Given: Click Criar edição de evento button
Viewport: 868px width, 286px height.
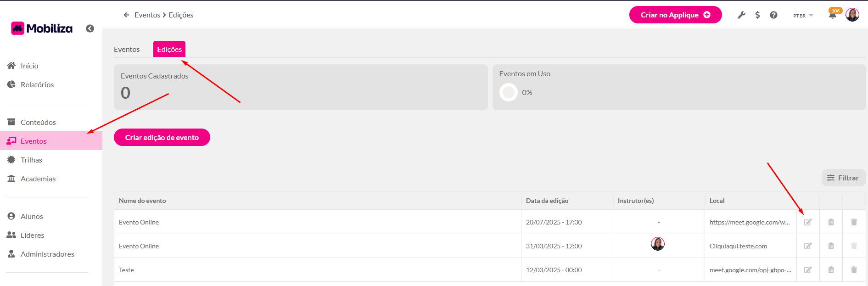Looking at the screenshot, I should (x=162, y=137).
